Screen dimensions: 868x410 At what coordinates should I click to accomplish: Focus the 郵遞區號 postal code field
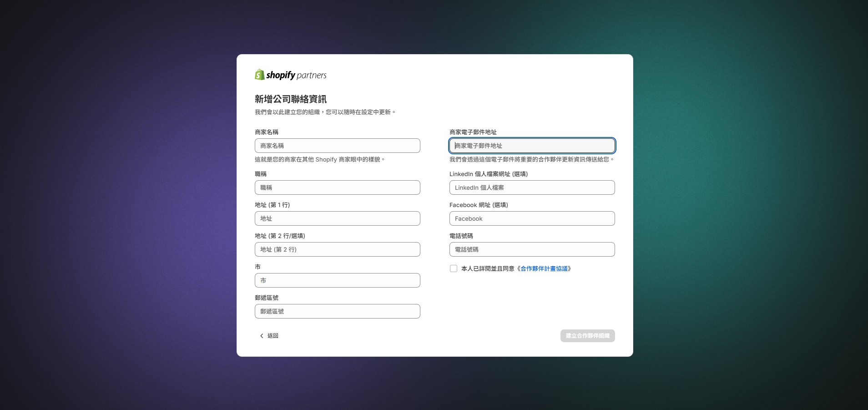click(338, 311)
